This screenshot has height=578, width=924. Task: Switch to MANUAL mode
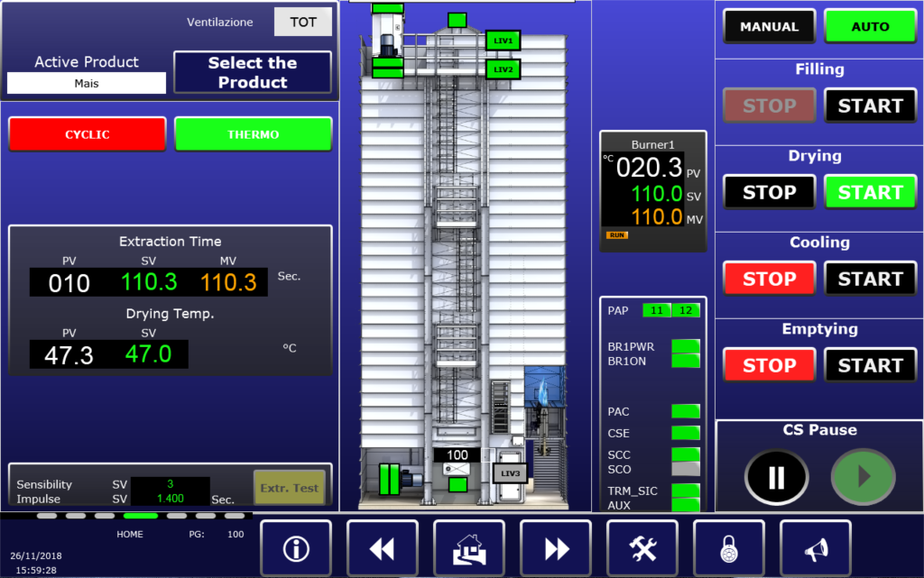click(x=769, y=27)
